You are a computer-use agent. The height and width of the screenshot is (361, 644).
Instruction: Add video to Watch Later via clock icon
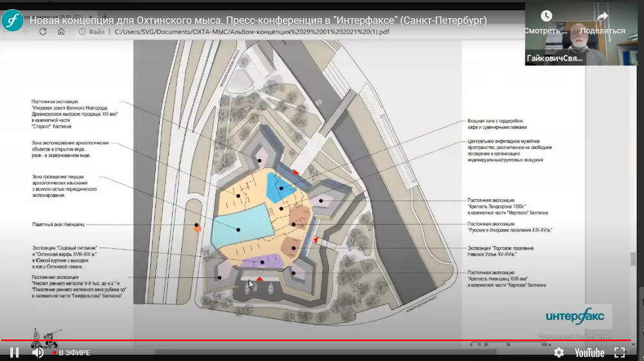pos(546,16)
